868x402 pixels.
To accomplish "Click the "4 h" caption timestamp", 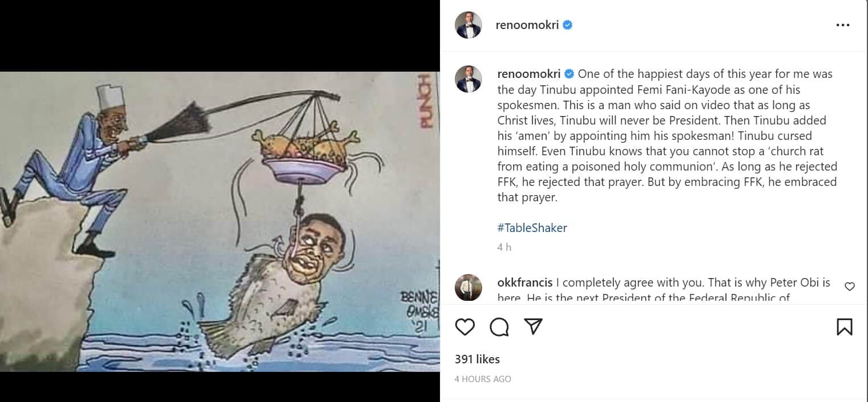I will click(504, 247).
